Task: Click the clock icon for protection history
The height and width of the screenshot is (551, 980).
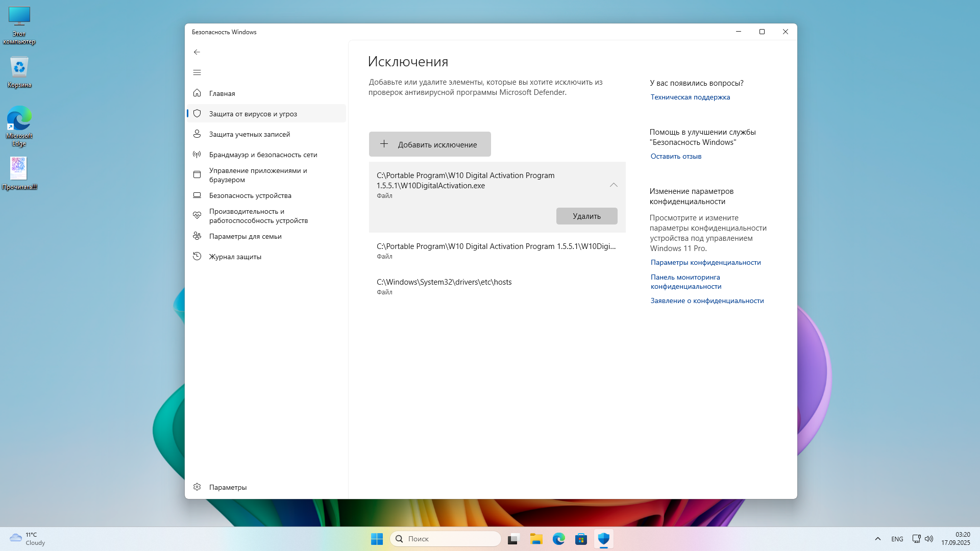Action: (x=197, y=256)
